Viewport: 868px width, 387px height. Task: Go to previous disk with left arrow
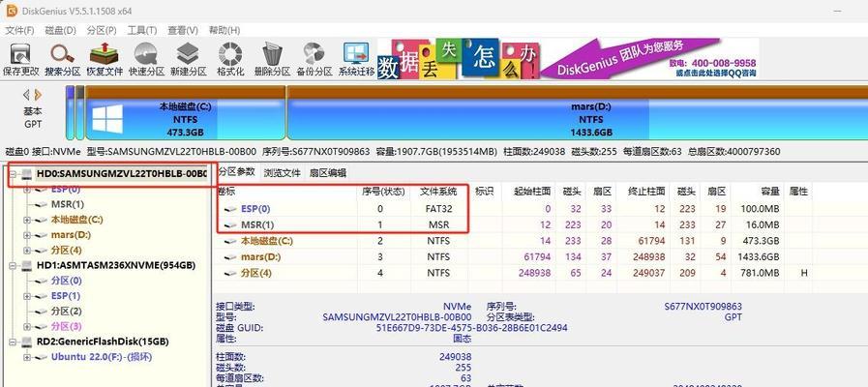25,95
